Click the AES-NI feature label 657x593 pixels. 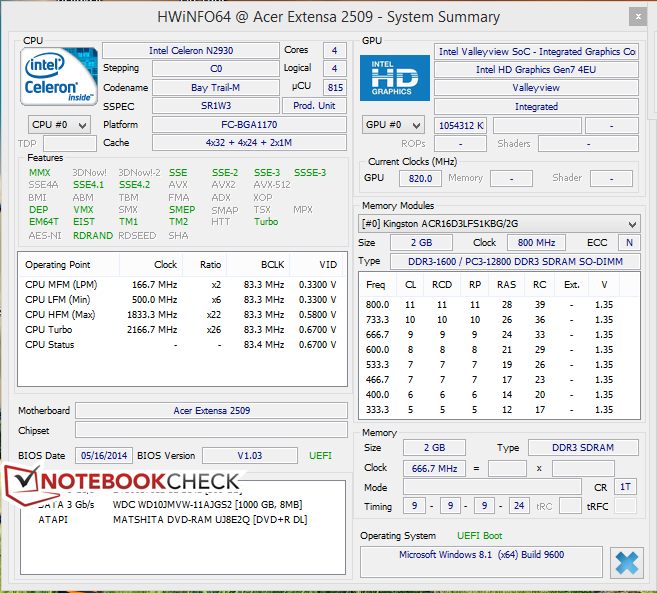click(x=45, y=236)
